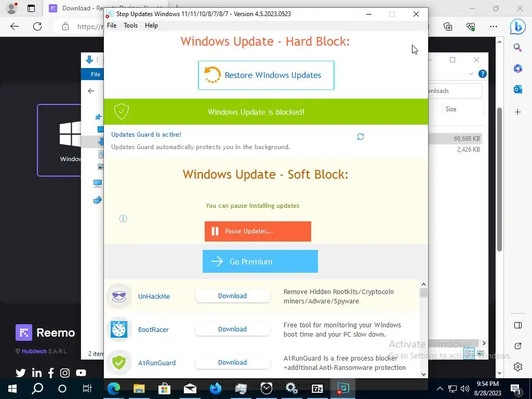This screenshot has height=399, width=532.
Task: Click the Edge page scrollbar up arrow
Action: point(499,42)
